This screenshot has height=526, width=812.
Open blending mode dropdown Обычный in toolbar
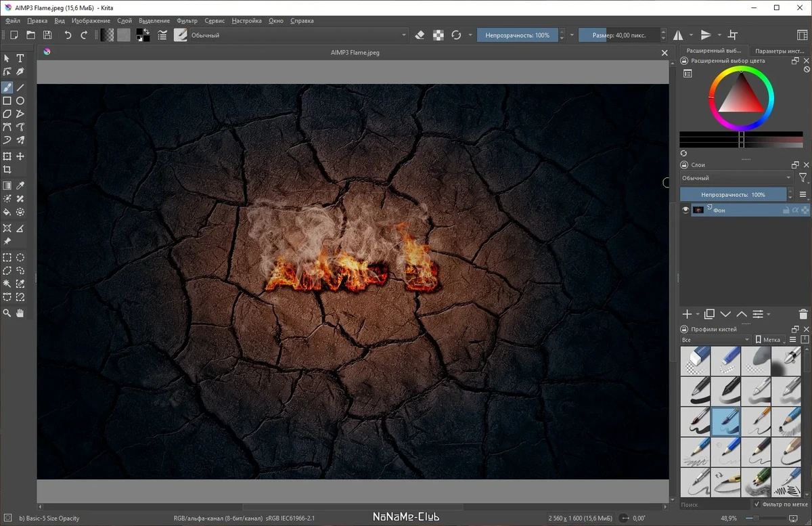tap(298, 35)
